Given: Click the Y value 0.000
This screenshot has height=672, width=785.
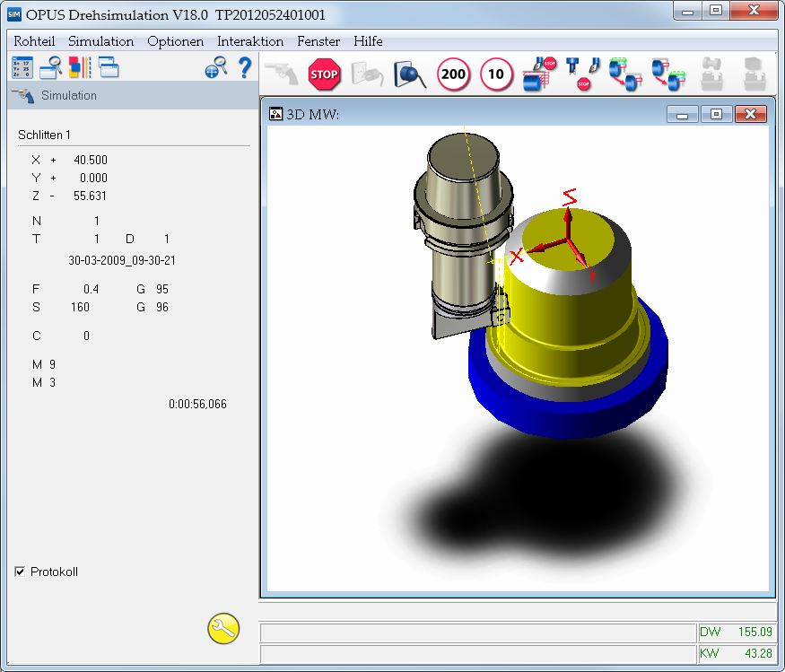Looking at the screenshot, I should [93, 178].
